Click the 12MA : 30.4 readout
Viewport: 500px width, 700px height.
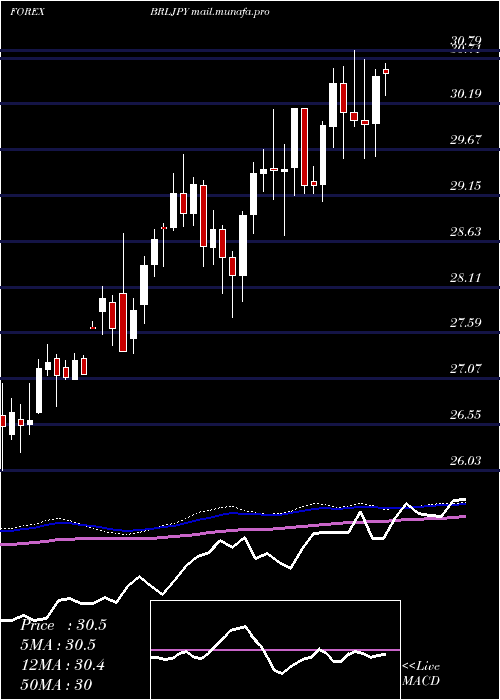click(63, 665)
